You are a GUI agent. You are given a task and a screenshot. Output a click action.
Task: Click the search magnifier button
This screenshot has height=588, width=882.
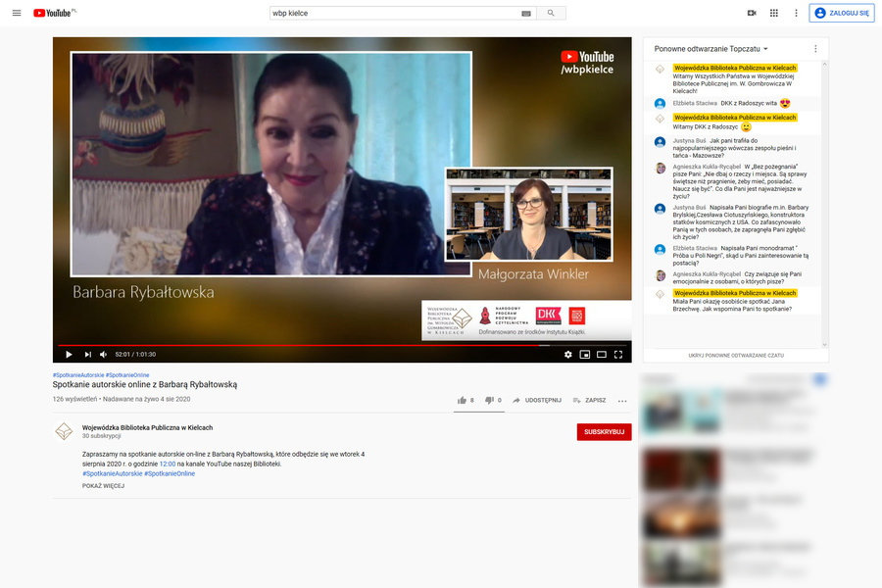tap(551, 13)
